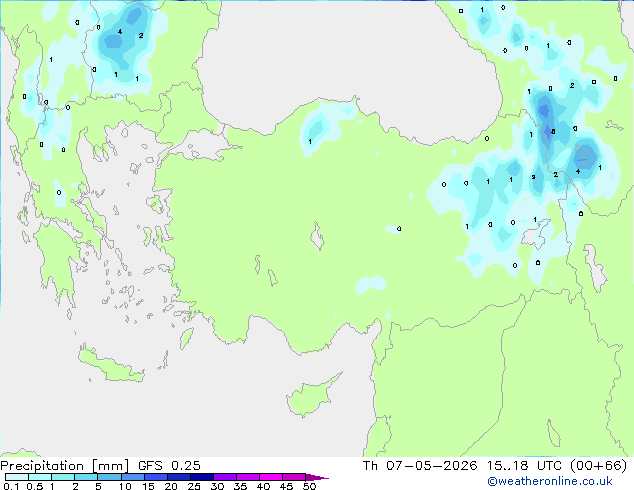Click the "0" value in central Turkey
Viewport: 634px width, 490px height.
(x=399, y=229)
